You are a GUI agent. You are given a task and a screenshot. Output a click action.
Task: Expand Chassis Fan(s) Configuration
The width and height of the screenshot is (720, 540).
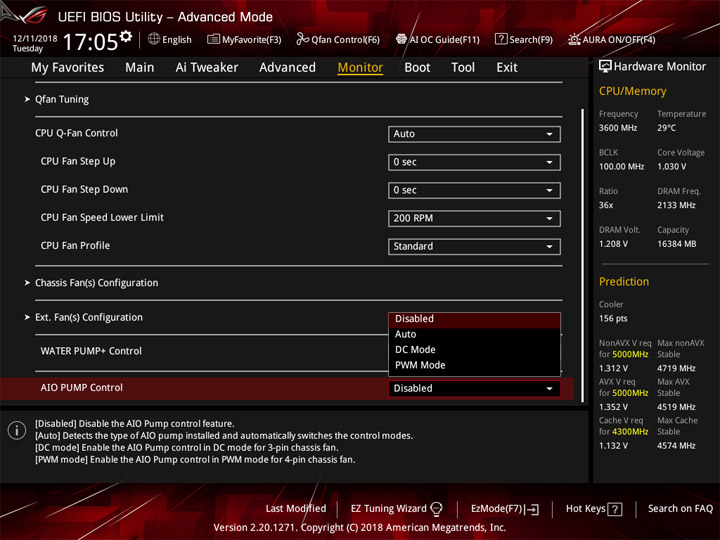(96, 283)
